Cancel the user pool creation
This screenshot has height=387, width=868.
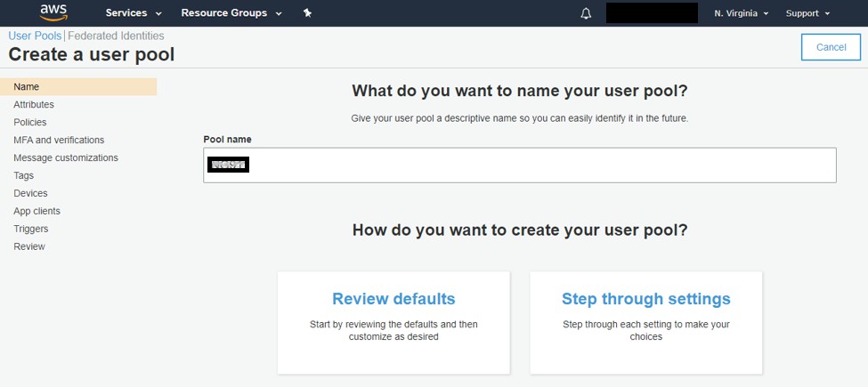[831, 47]
